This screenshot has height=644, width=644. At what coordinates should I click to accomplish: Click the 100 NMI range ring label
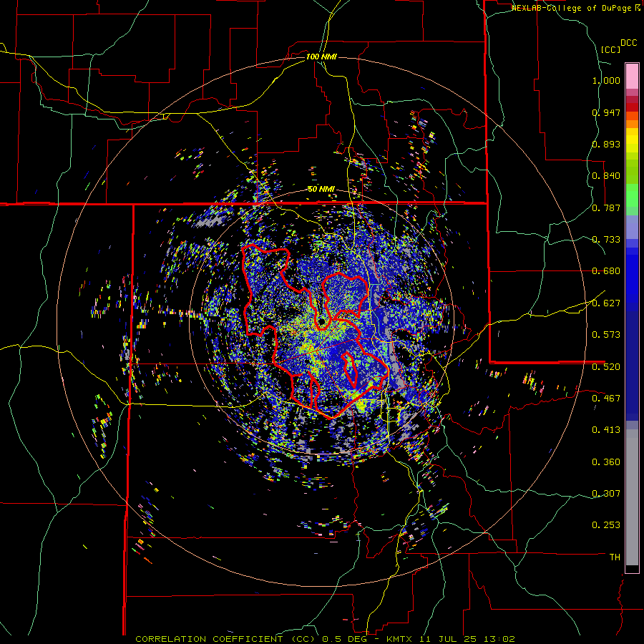pyautogui.click(x=321, y=57)
